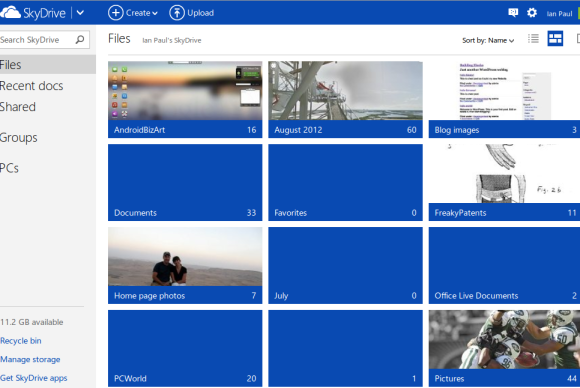Viewport: 580px width, 388px height.
Task: Open the PCWorld folder tile
Action: click(x=185, y=348)
